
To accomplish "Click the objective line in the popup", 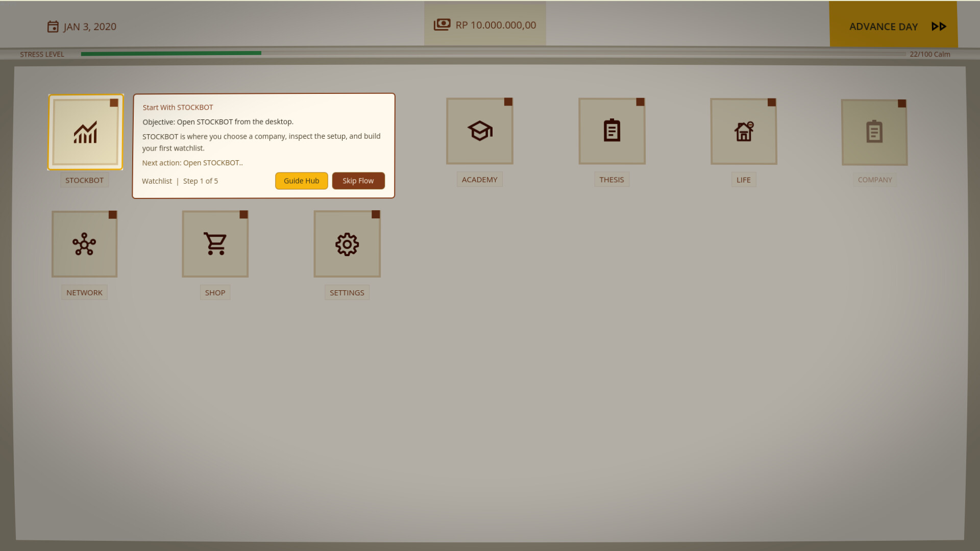I will (218, 121).
